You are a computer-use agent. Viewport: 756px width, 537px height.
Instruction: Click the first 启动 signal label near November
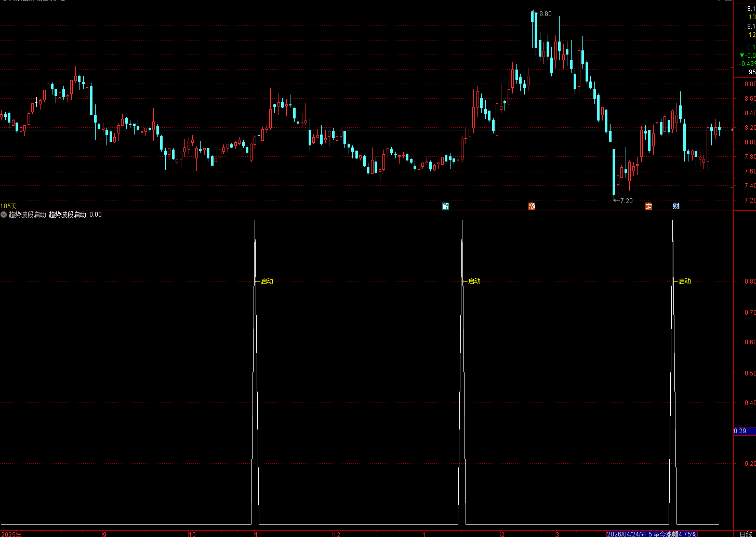click(x=267, y=281)
